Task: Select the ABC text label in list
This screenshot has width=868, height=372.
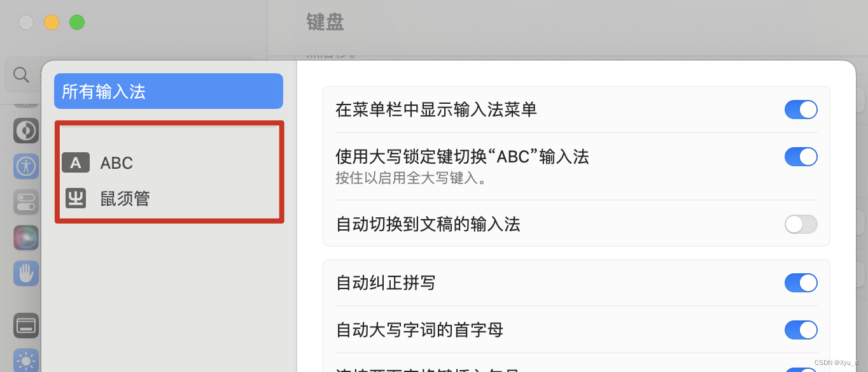Action: tap(116, 163)
